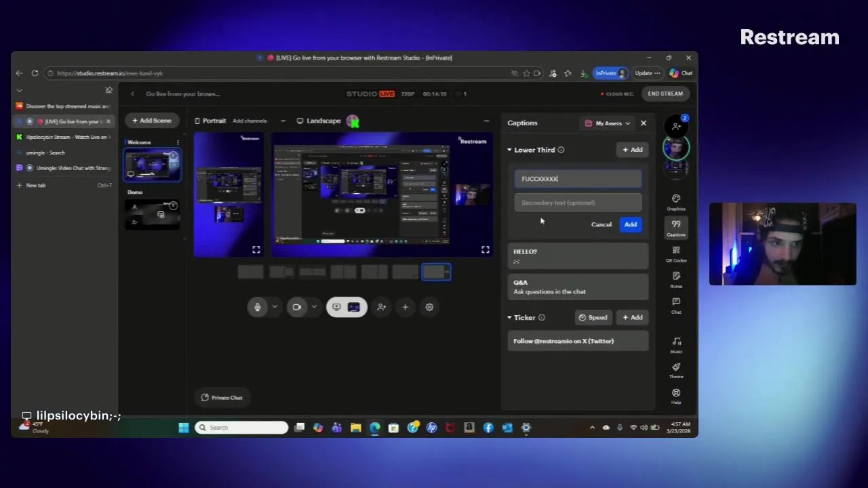Click the primary caption text field
Viewport: 868px width, 488px height.
[578, 179]
